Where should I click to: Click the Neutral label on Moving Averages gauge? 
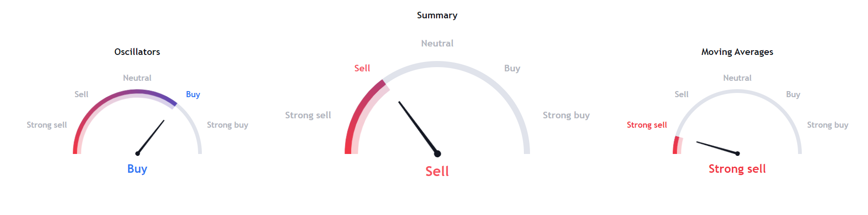tap(737, 78)
